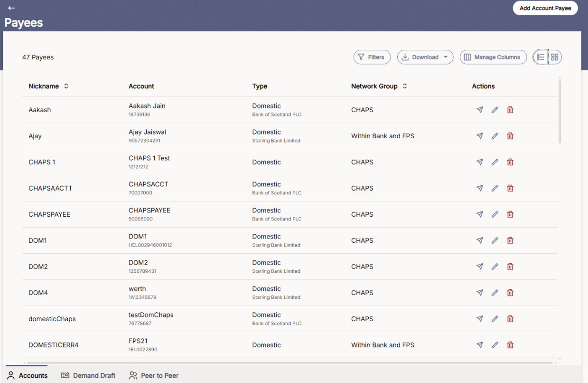Go back using the arrow above Payees
The height and width of the screenshot is (383, 588).
11,8
